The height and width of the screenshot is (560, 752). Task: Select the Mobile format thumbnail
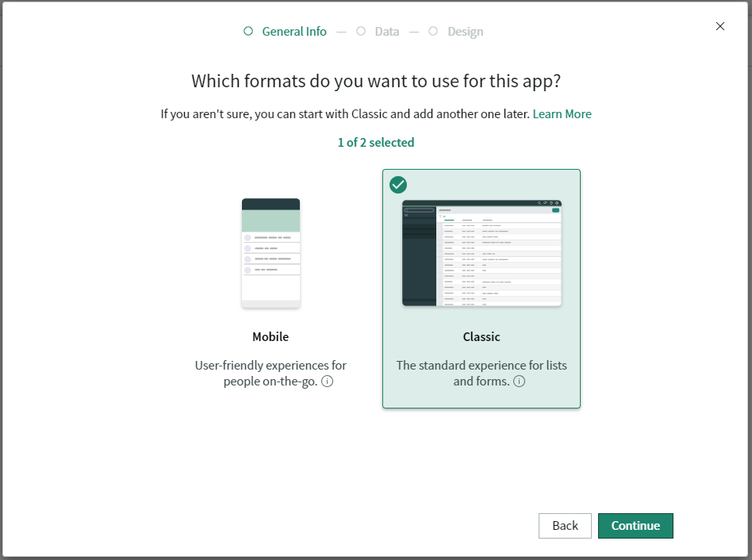pyautogui.click(x=270, y=253)
